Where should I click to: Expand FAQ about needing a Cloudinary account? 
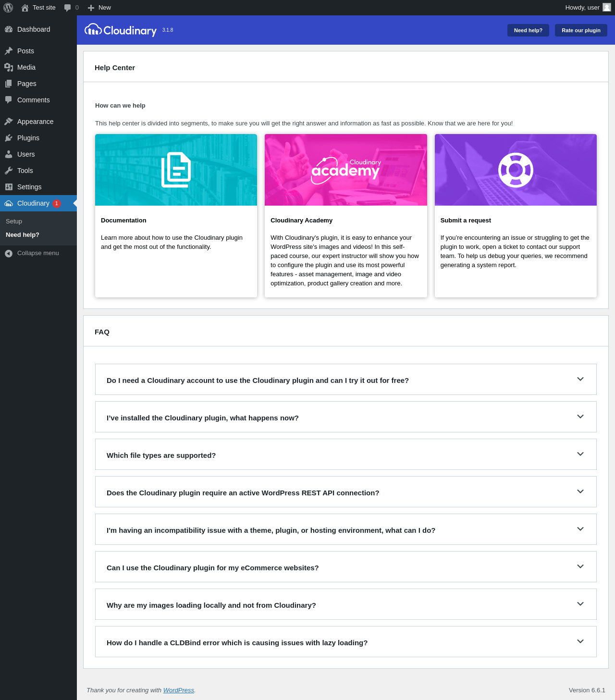[x=346, y=380]
